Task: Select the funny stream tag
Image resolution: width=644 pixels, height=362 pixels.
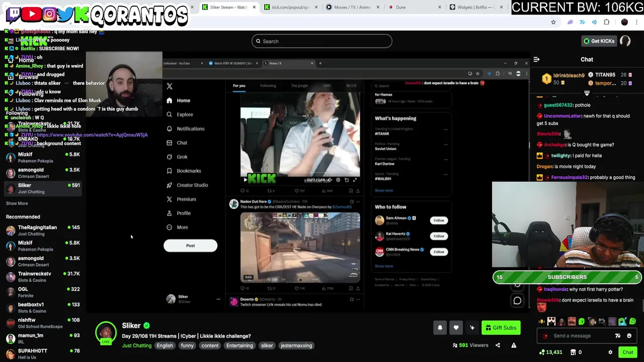Action: pos(187,345)
